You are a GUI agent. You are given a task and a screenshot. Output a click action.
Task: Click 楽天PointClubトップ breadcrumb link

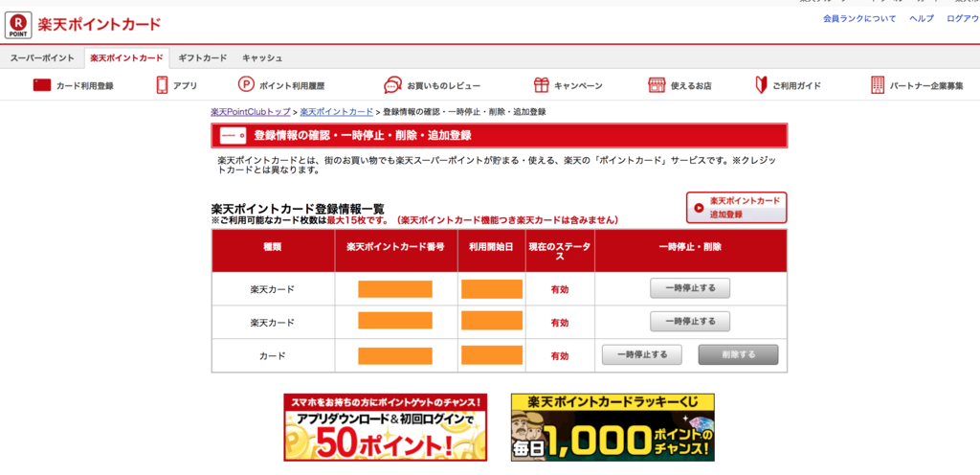251,112
